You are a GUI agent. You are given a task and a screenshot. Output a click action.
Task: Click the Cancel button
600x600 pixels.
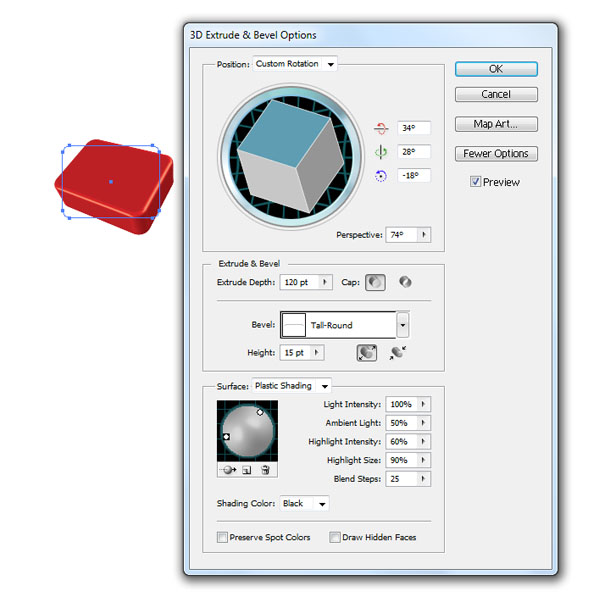point(496,94)
